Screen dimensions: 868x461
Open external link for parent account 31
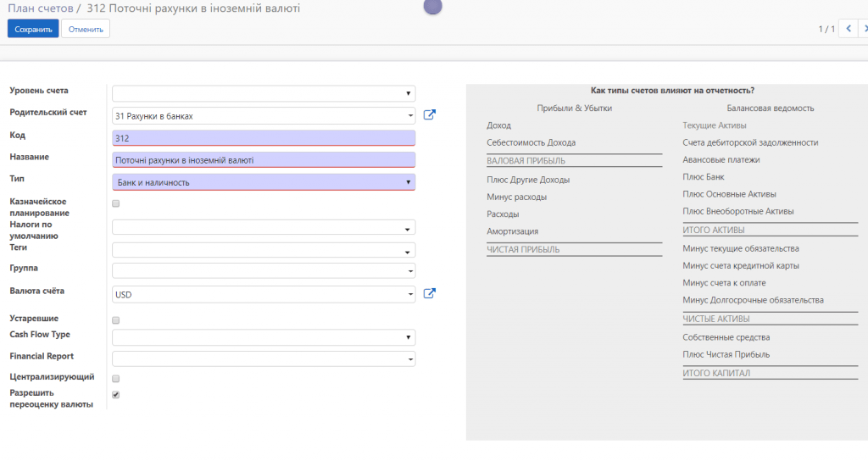coord(430,114)
